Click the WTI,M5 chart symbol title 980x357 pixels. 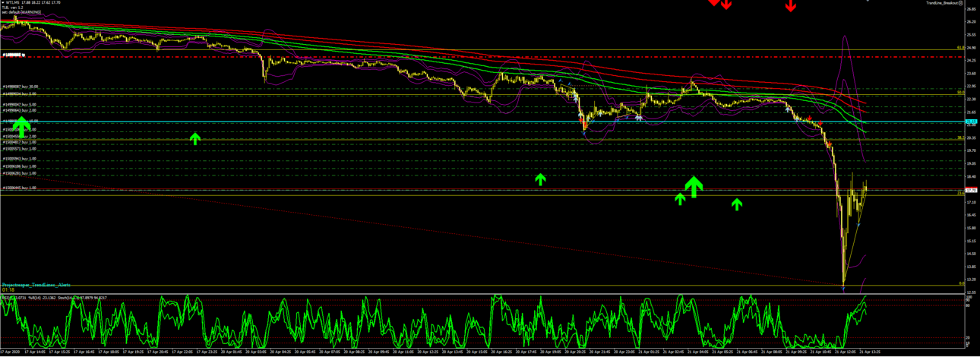point(12,3)
